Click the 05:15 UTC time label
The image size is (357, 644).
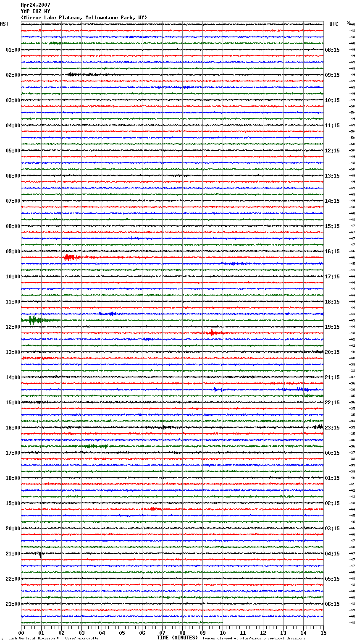click(332, 579)
